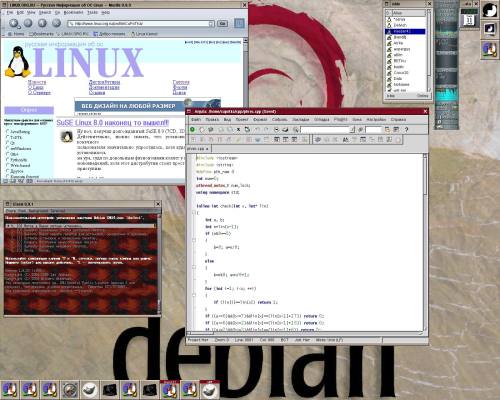The height and width of the screenshot is (400, 500).
Task: Switch to the .cpp file tab in Anjuta
Action: click(x=198, y=149)
